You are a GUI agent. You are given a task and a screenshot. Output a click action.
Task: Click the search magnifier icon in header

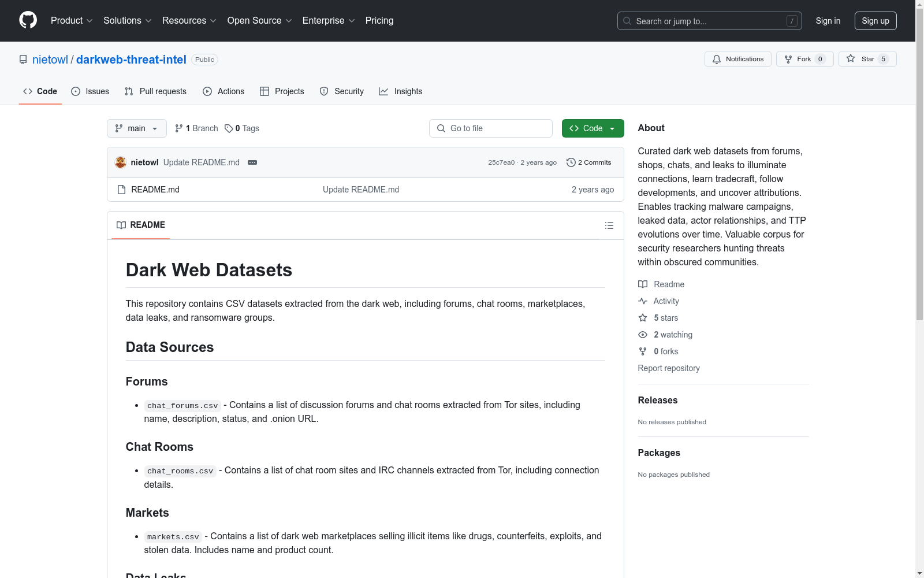pyautogui.click(x=627, y=21)
